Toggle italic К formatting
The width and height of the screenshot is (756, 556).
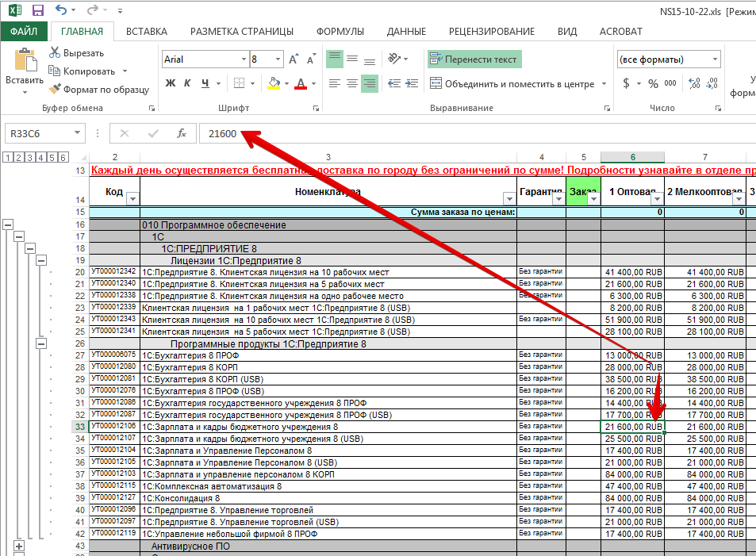tap(187, 83)
